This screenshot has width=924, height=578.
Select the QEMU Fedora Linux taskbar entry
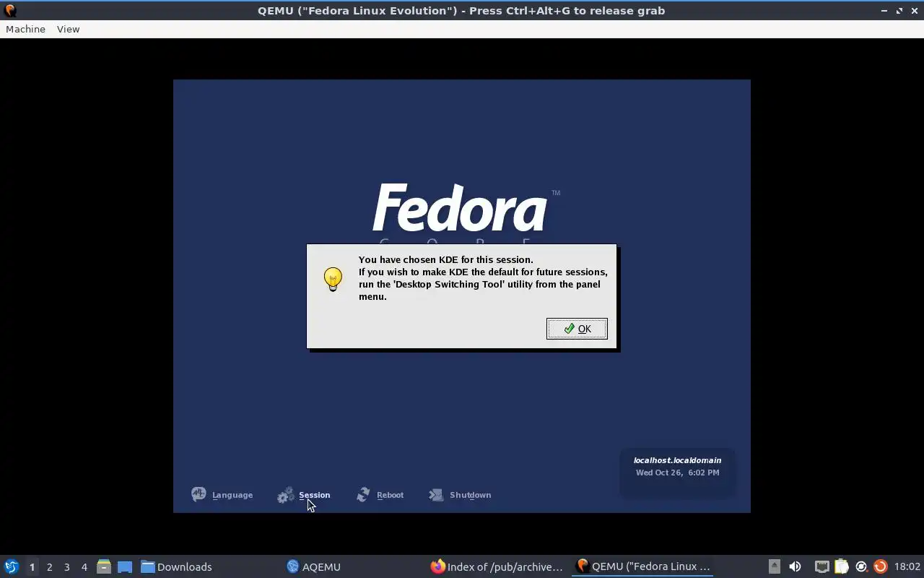click(x=642, y=567)
